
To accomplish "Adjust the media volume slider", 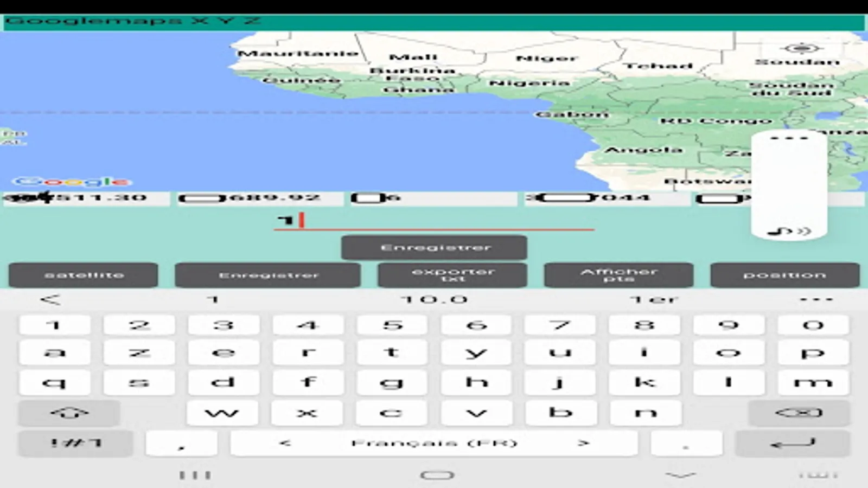I will (x=789, y=184).
